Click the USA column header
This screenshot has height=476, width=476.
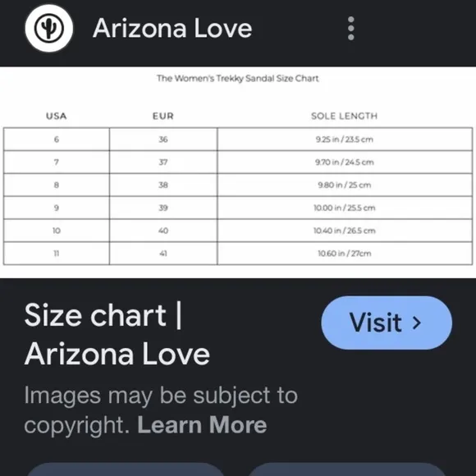tap(56, 116)
